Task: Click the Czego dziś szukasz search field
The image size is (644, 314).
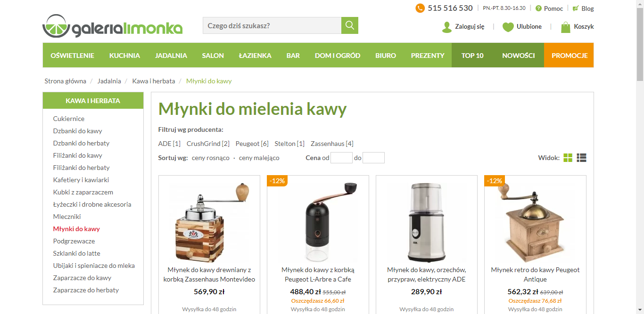Action: (x=272, y=25)
